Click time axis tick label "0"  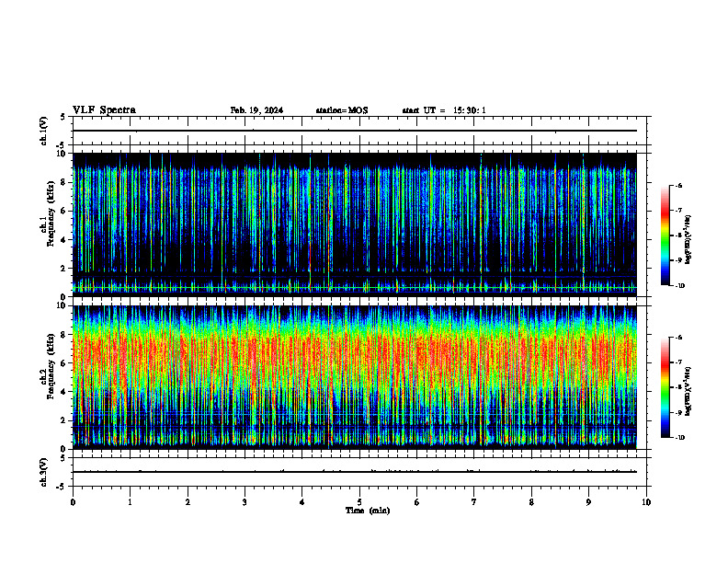[73, 502]
